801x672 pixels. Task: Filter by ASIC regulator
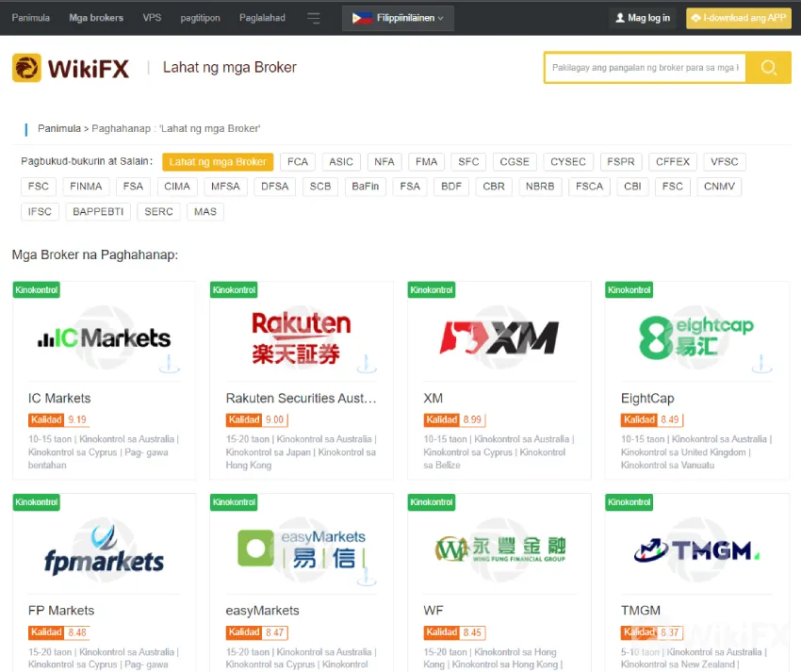point(341,162)
